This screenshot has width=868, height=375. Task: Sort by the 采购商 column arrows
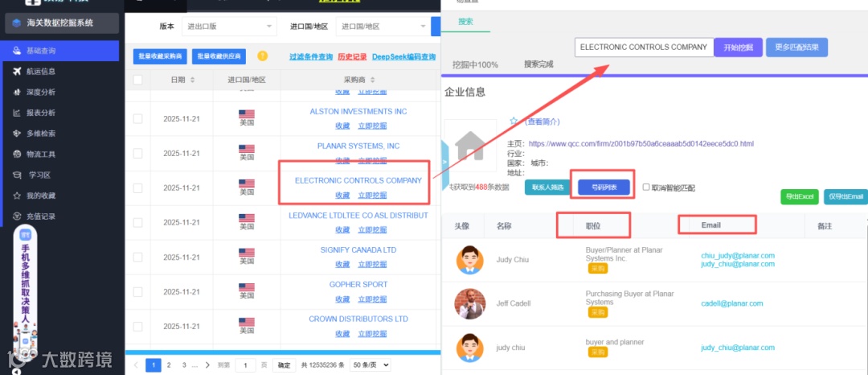[x=375, y=80]
